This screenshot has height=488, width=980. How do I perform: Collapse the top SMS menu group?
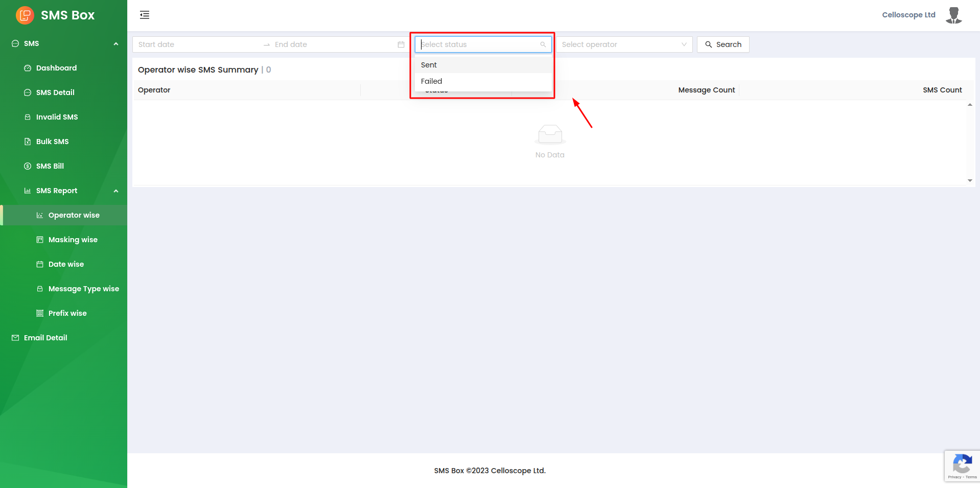(116, 44)
